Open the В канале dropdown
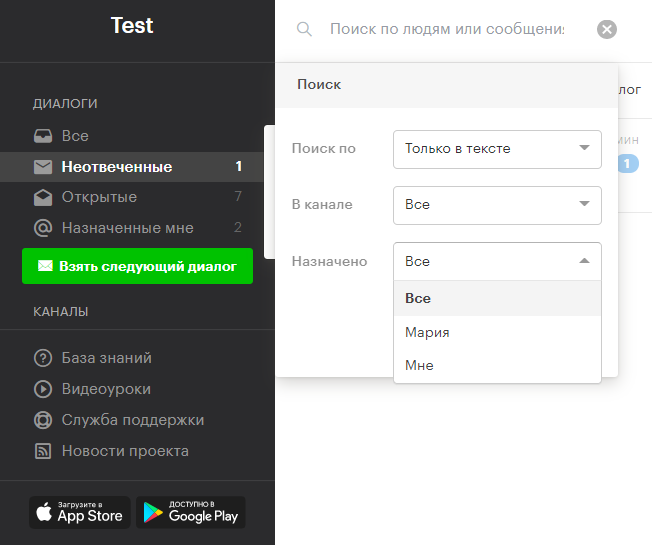652x545 pixels. (x=497, y=205)
